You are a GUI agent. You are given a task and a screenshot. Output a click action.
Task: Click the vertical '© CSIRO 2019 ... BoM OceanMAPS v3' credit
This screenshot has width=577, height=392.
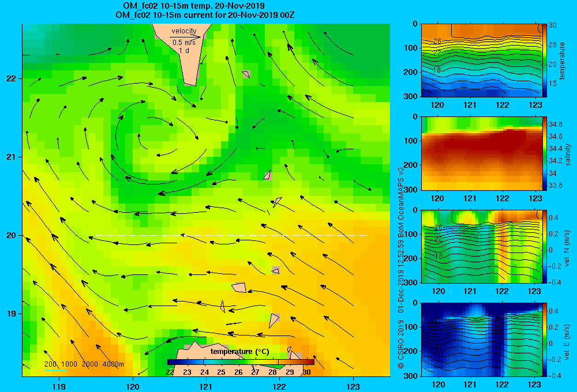coord(401,267)
